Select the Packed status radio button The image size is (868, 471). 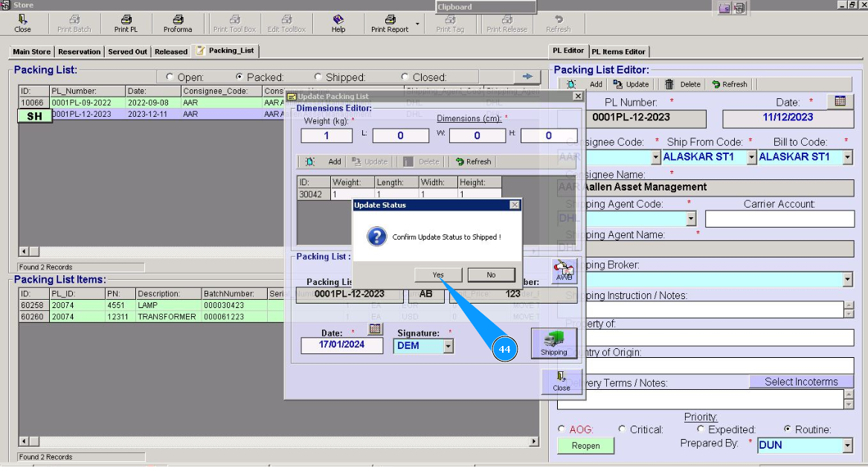point(239,77)
